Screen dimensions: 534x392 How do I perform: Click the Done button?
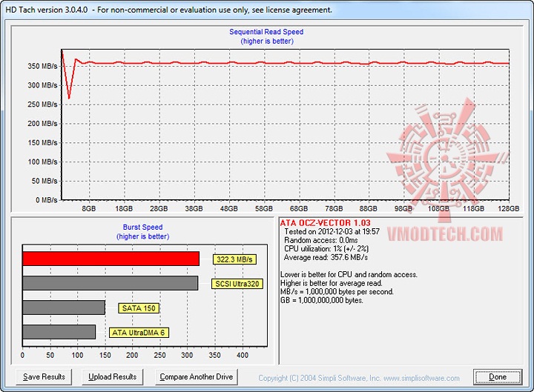pos(498,377)
